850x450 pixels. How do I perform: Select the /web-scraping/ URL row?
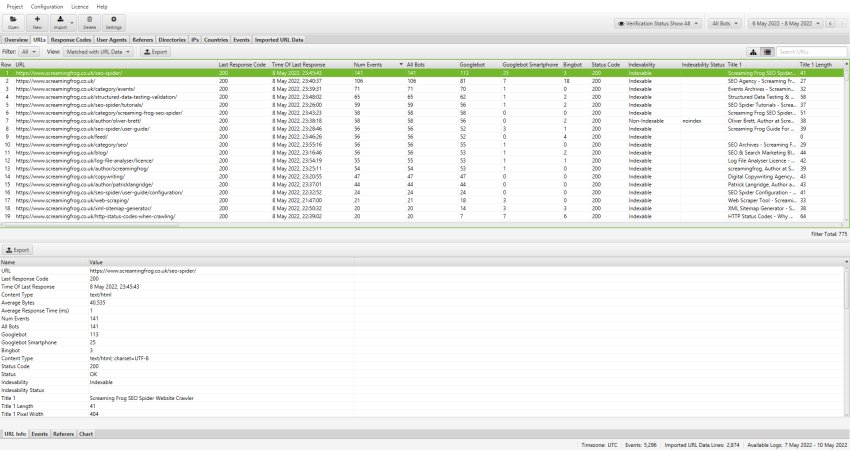(422, 201)
